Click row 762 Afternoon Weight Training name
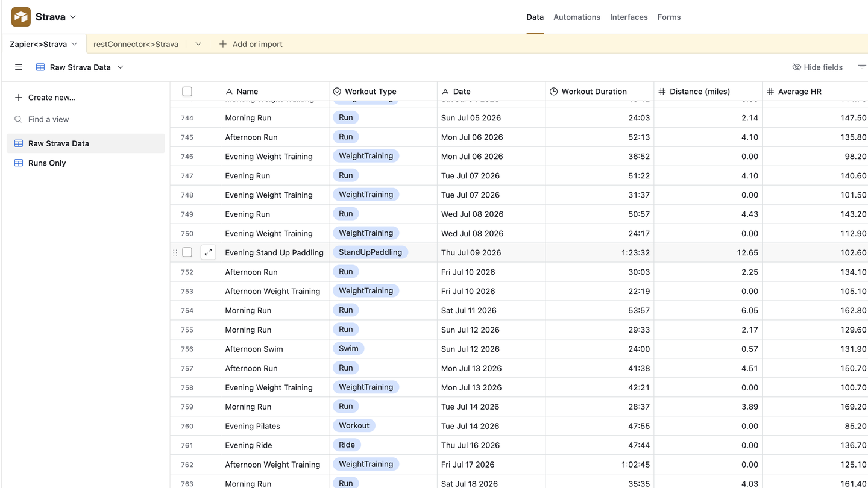Image resolution: width=868 pixels, height=488 pixels. 272,465
